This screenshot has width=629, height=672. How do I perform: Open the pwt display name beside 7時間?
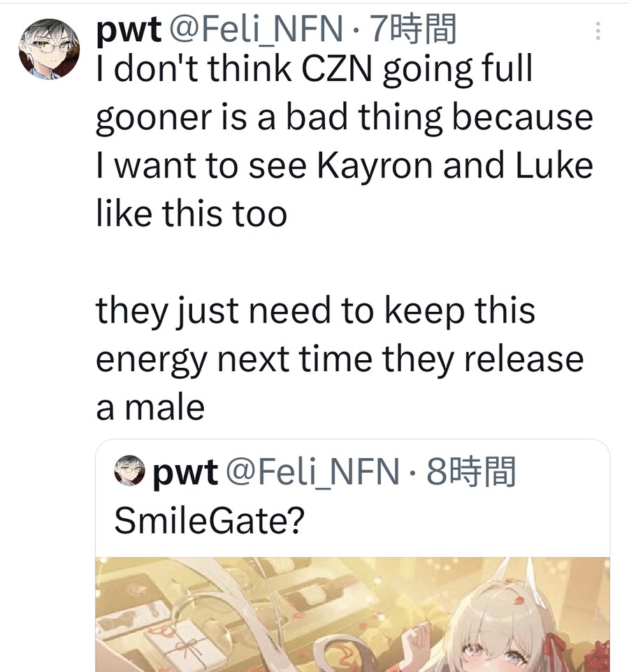(129, 29)
